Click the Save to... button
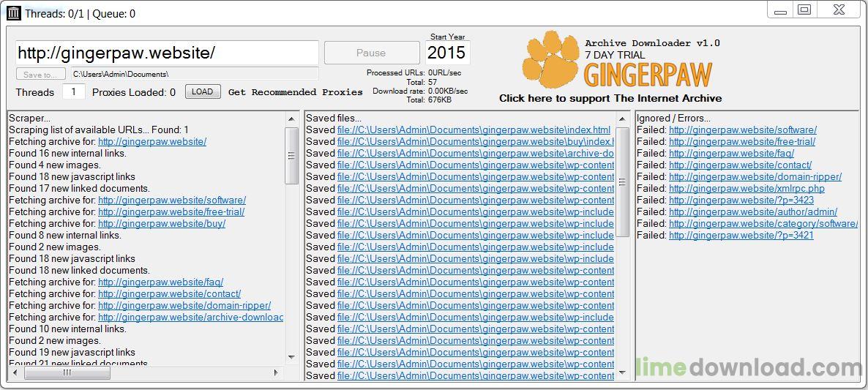868x390 pixels. [41, 74]
